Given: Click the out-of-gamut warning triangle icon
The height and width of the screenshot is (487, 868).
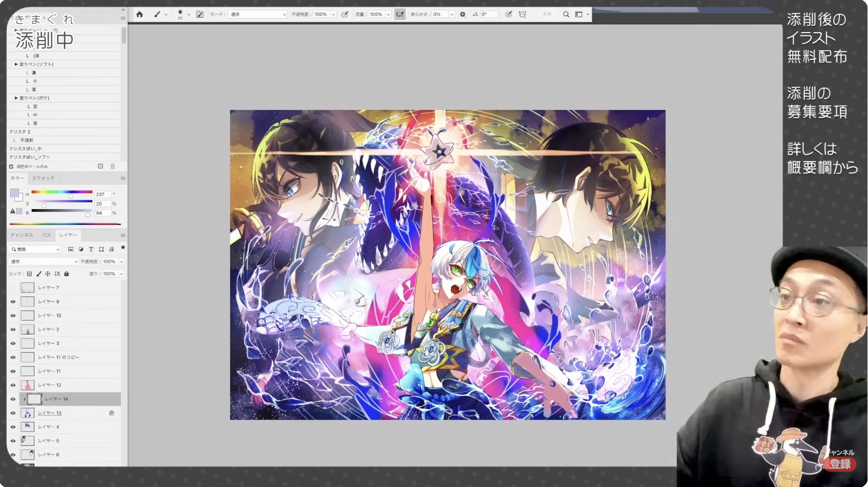Looking at the screenshot, I should (13, 211).
